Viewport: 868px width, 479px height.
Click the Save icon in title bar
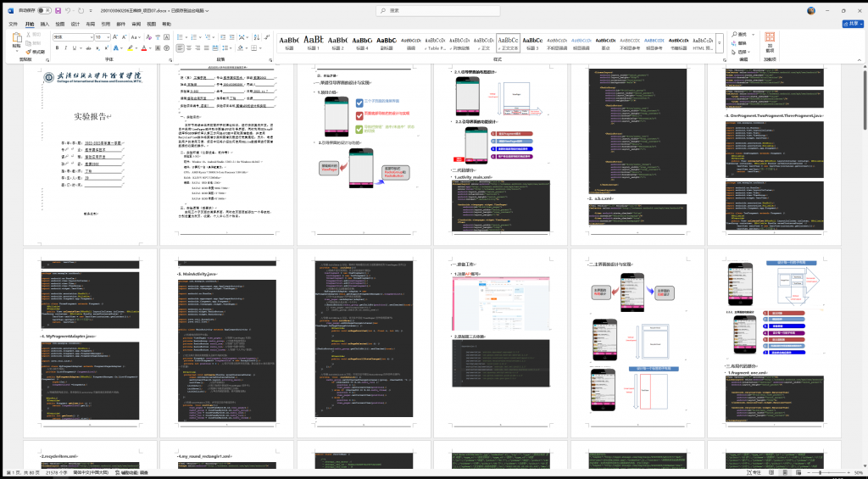58,11
